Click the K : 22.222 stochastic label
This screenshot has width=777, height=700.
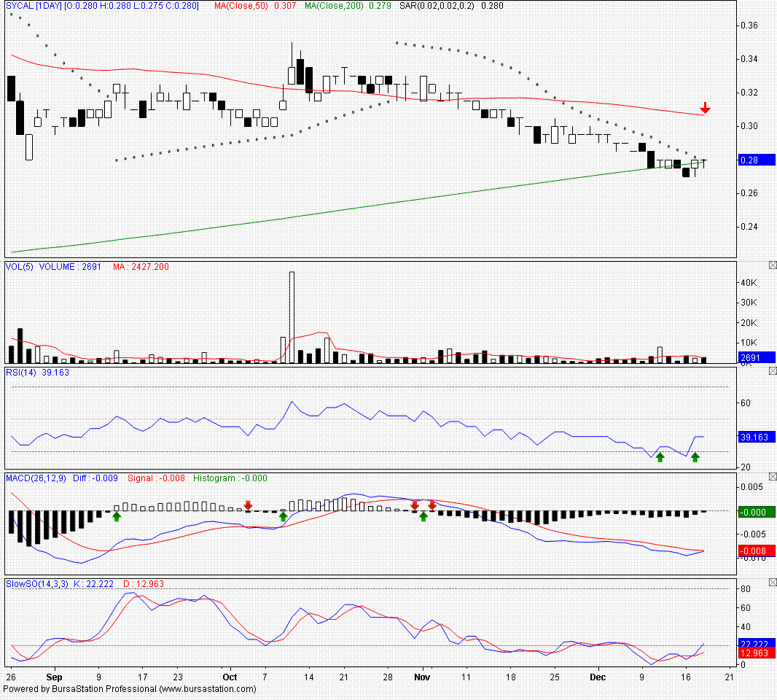[x=93, y=584]
